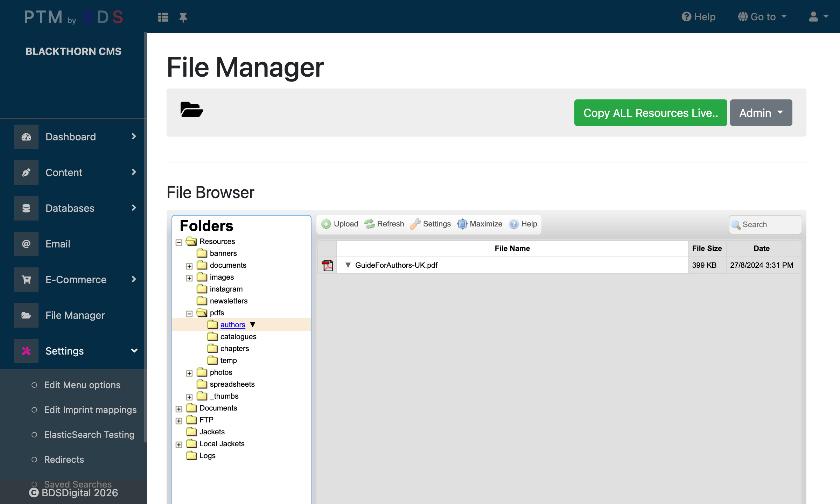This screenshot has height=504, width=840.
Task: Open the authors folder link
Action: pyautogui.click(x=233, y=325)
